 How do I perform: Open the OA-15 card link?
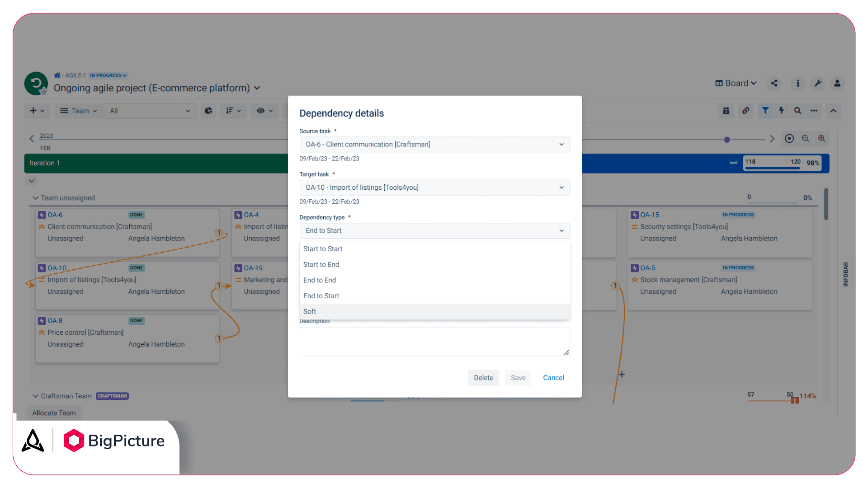click(x=650, y=215)
